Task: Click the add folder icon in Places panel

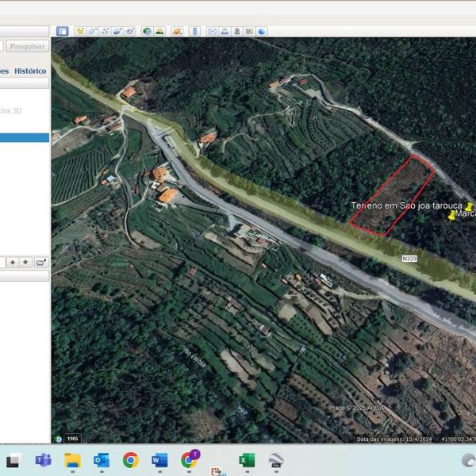Action: coord(40,262)
